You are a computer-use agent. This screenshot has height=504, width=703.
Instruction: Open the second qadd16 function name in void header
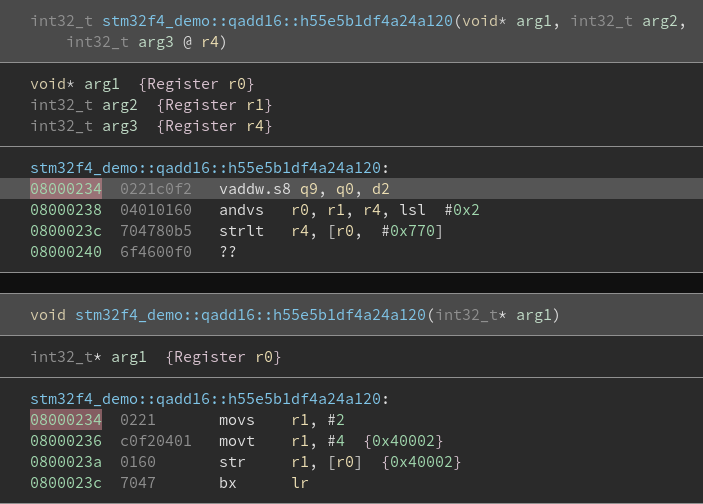click(250, 315)
